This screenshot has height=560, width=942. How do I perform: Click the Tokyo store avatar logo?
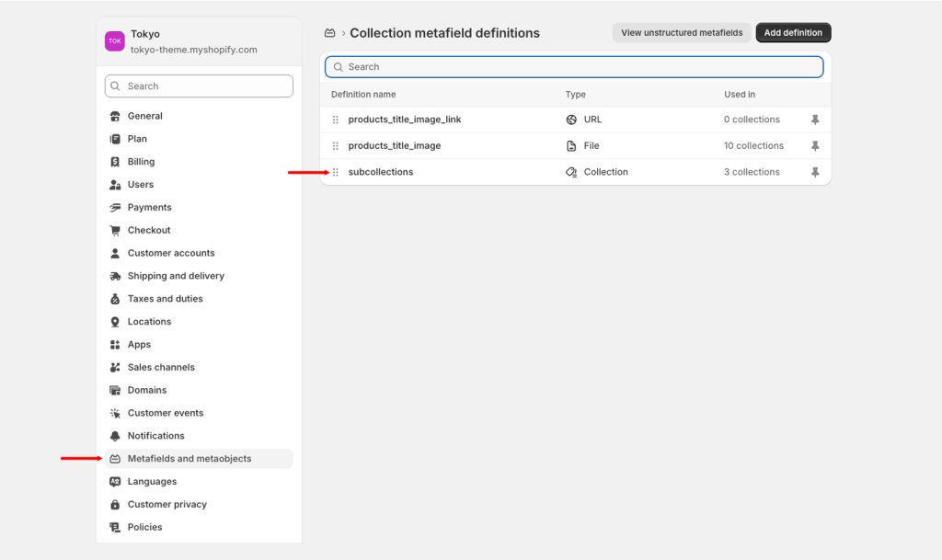(115, 41)
